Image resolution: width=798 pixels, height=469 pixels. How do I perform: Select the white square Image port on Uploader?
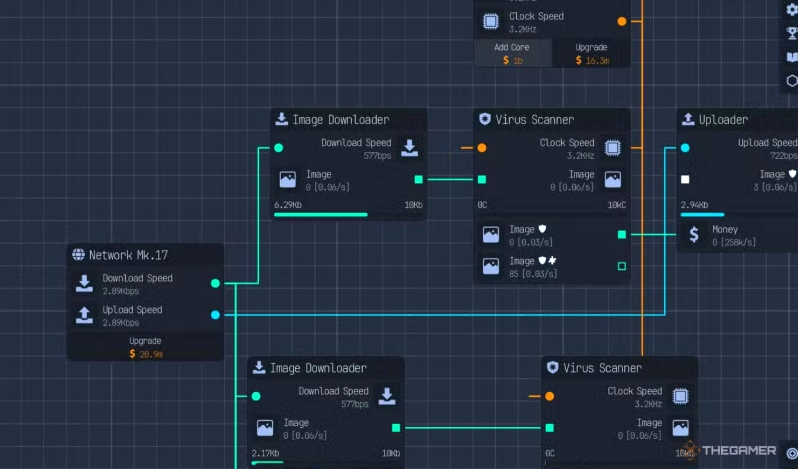click(685, 180)
